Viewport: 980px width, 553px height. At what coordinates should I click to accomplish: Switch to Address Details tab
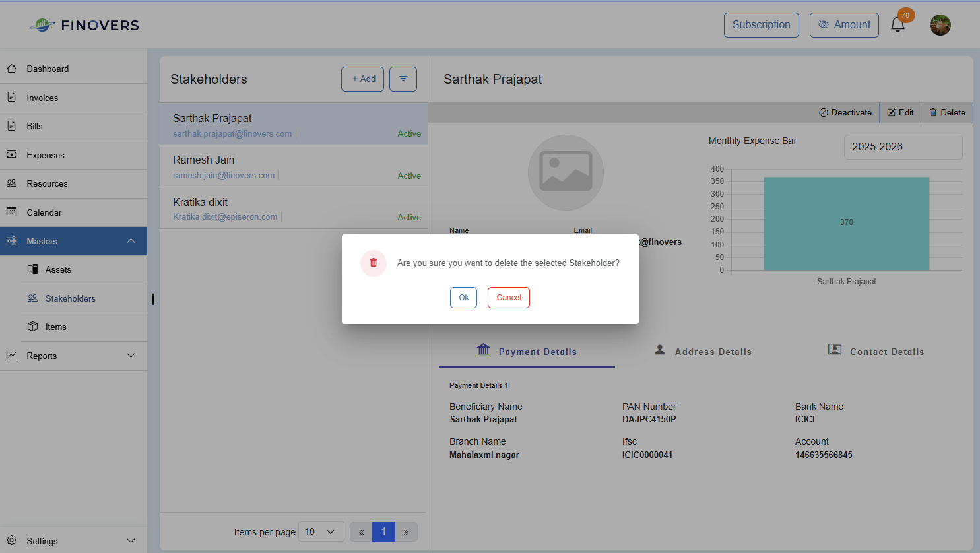pyautogui.click(x=703, y=351)
